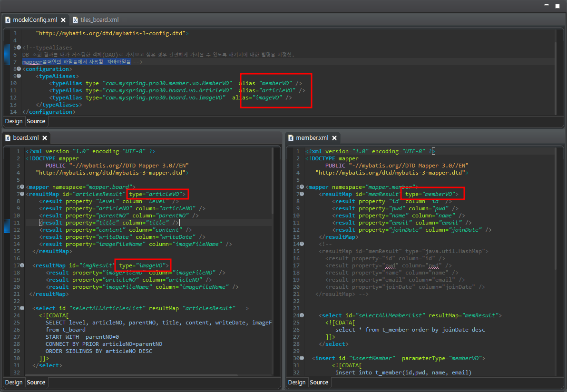
Task: Collapse memResult resultMap in member.xml
Action: 302,194
